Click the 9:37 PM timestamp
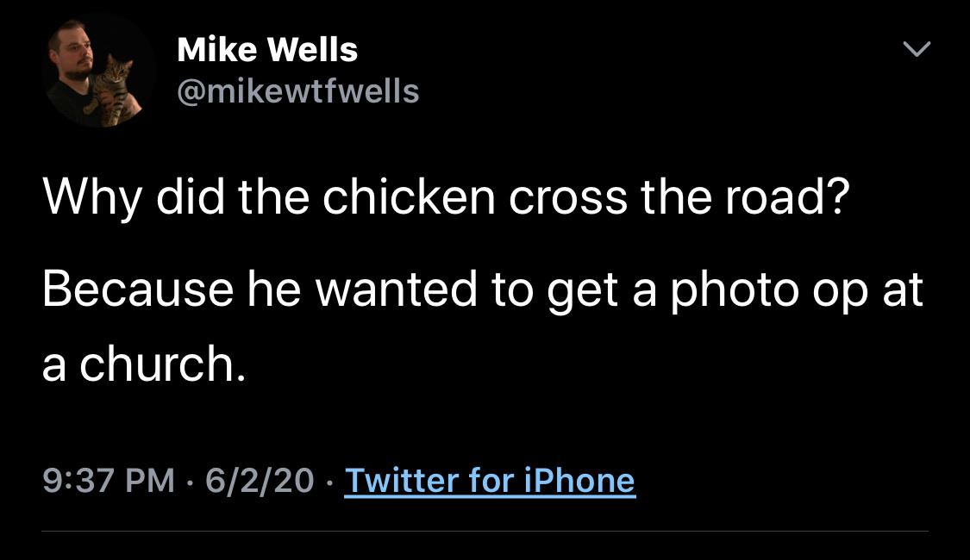Image resolution: width=970 pixels, height=560 pixels. point(109,481)
